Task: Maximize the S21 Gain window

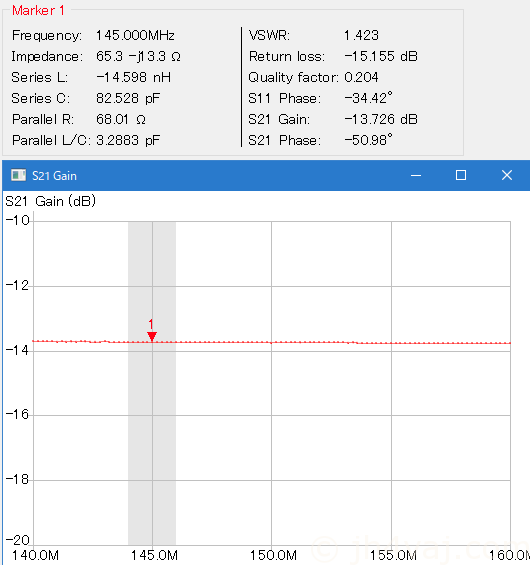Action: [x=461, y=175]
